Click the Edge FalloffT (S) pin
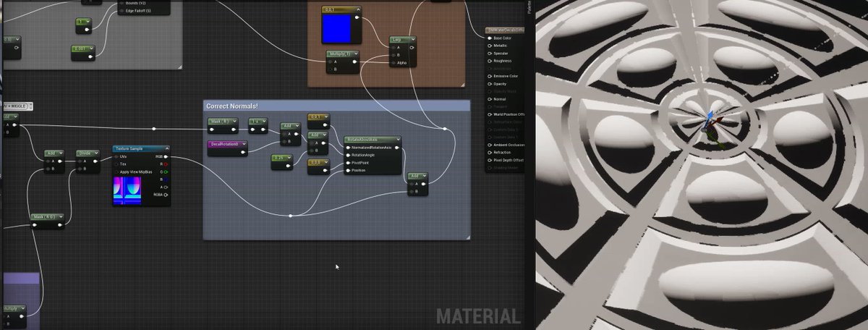This screenshot has width=868, height=330. coord(120,10)
